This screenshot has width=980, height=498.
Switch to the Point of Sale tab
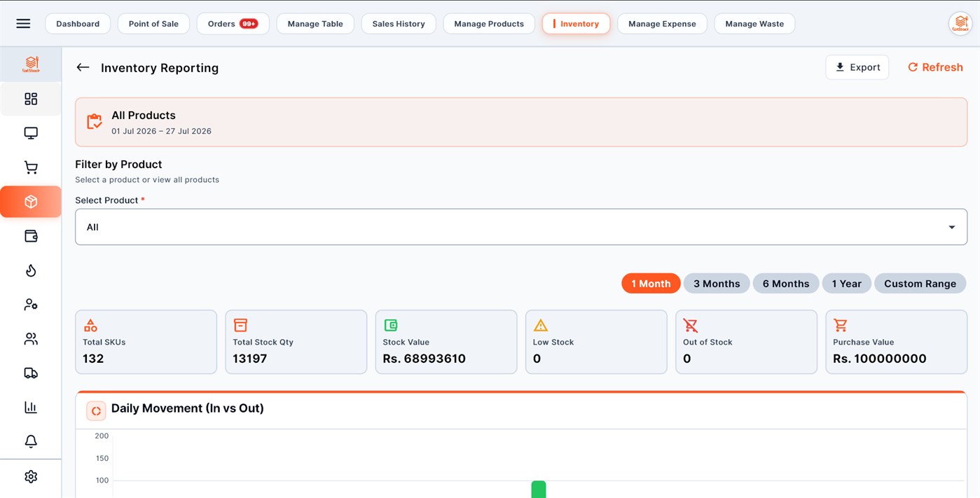[x=153, y=24]
